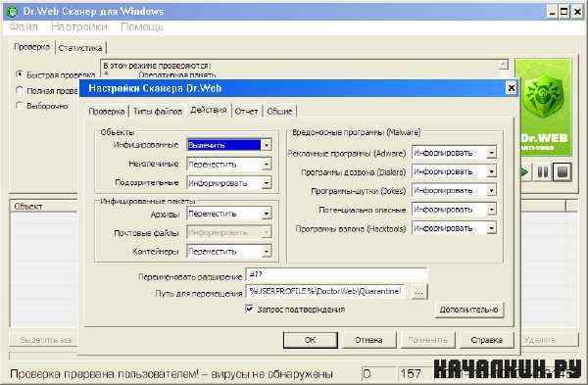Select the main window Проверка tab
The height and width of the screenshot is (385, 588).
(x=32, y=47)
